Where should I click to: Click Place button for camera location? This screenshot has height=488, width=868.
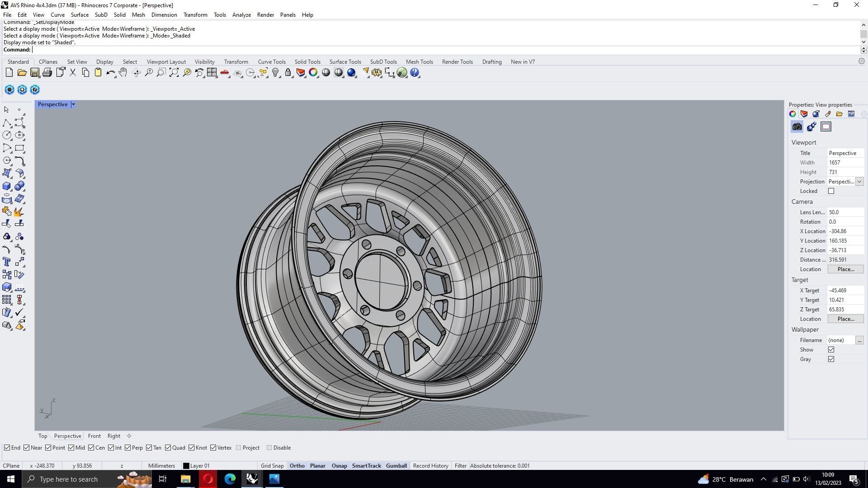(x=845, y=269)
